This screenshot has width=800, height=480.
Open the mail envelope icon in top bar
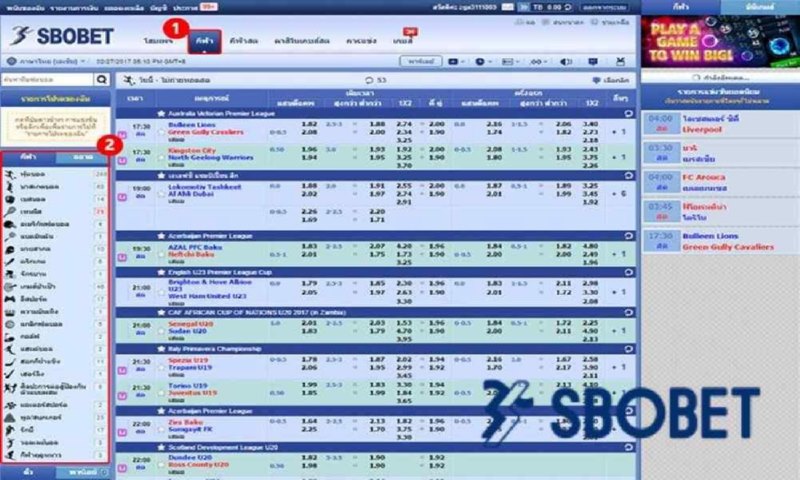point(507,7)
